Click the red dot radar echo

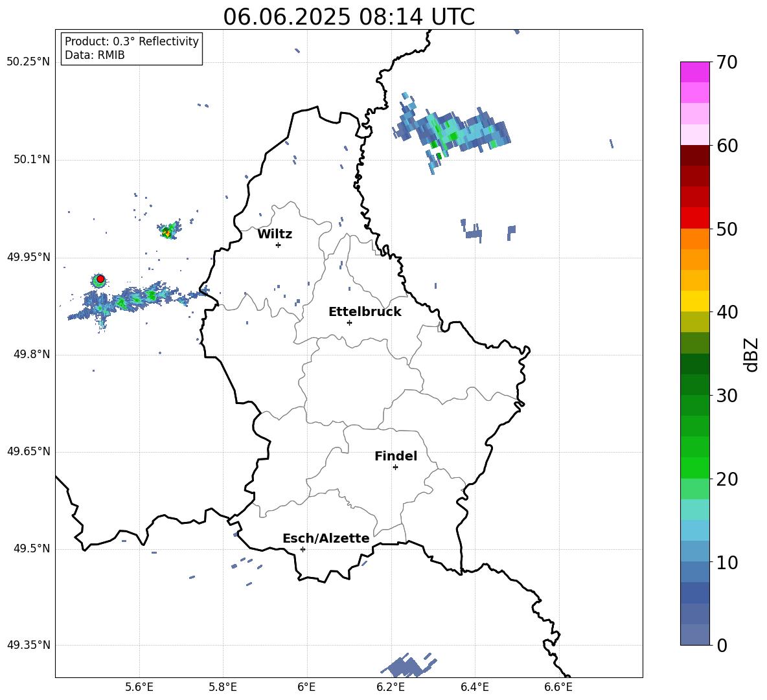(100, 279)
